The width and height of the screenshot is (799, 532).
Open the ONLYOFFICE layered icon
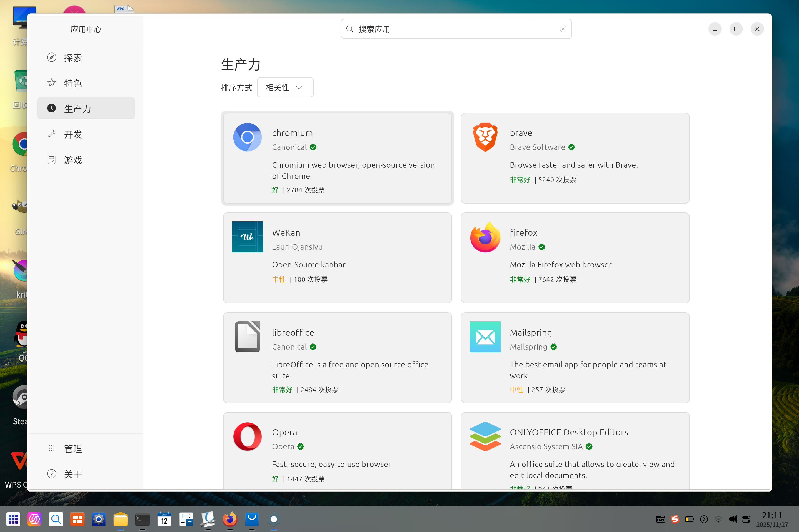pos(485,436)
